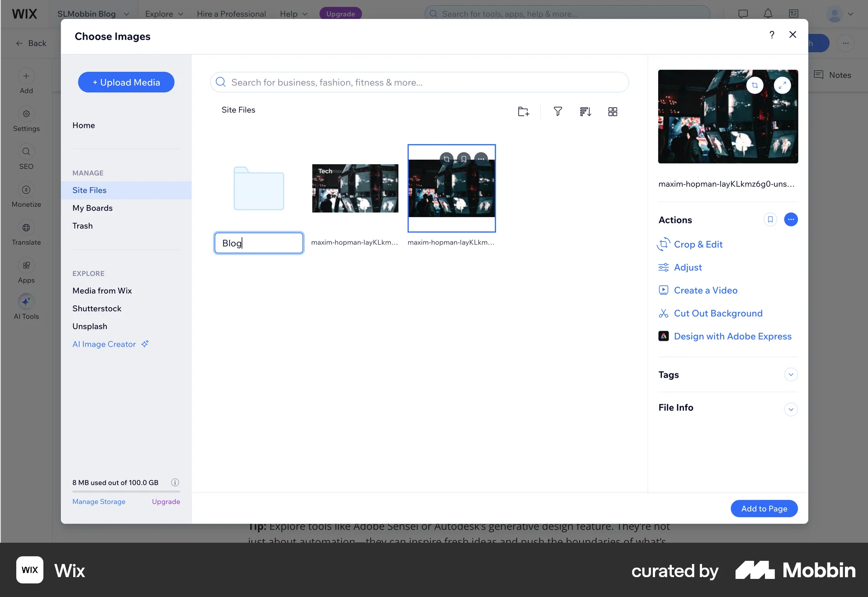868x597 pixels.
Task: Crop the selected image from its thumbnail overlay
Action: [447, 159]
